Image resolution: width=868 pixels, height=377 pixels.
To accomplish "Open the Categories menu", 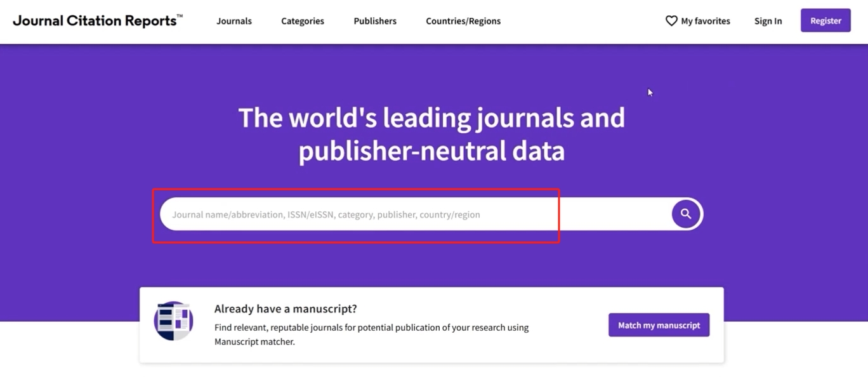I will pyautogui.click(x=303, y=21).
